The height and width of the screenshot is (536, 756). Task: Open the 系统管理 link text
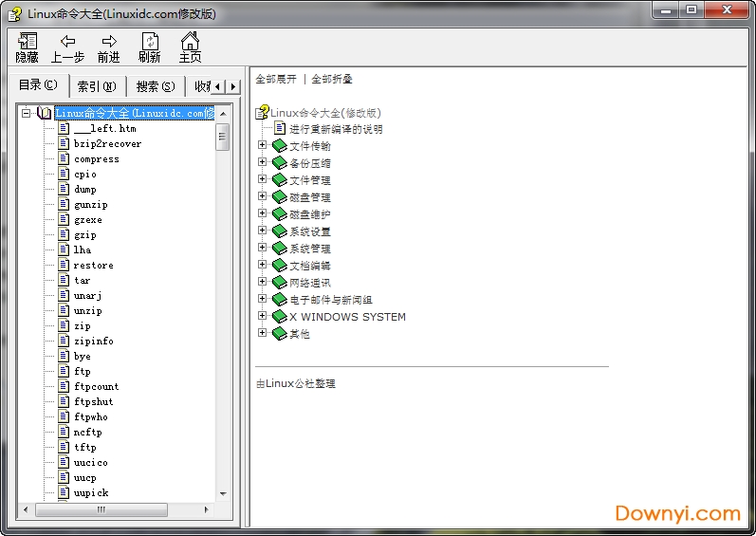coord(310,249)
